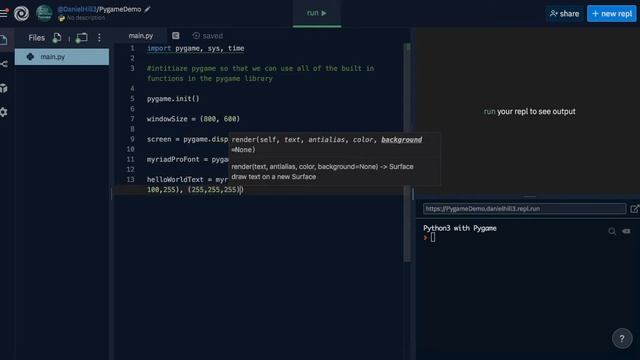Select main.py in the file tree
This screenshot has width=640, height=360.
pos(62,57)
